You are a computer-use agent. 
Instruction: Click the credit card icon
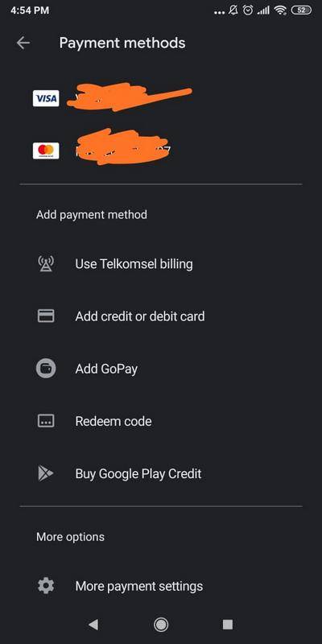coord(46,316)
